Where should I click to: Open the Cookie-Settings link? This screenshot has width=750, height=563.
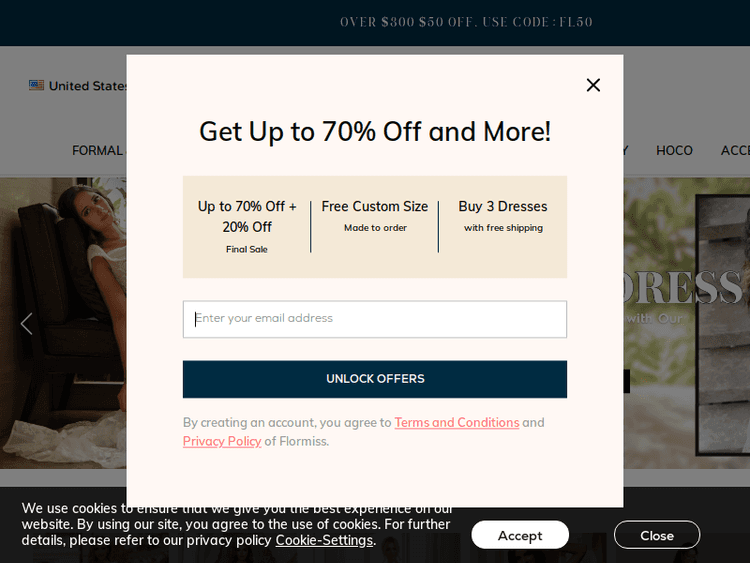(324, 540)
